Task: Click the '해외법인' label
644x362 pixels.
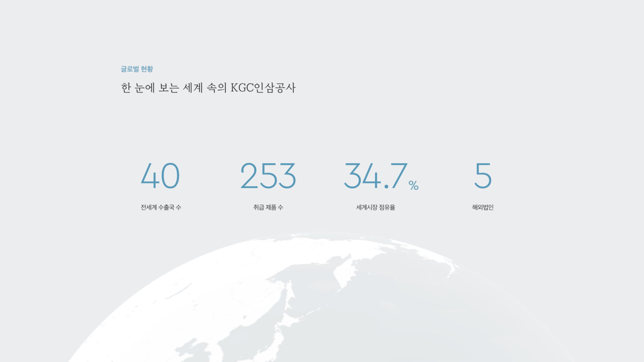Action: tap(483, 207)
